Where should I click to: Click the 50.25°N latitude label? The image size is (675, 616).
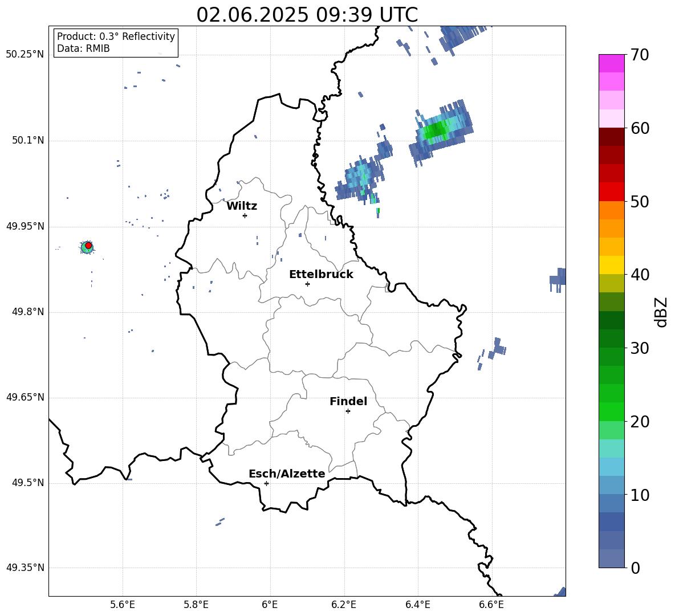pos(25,55)
